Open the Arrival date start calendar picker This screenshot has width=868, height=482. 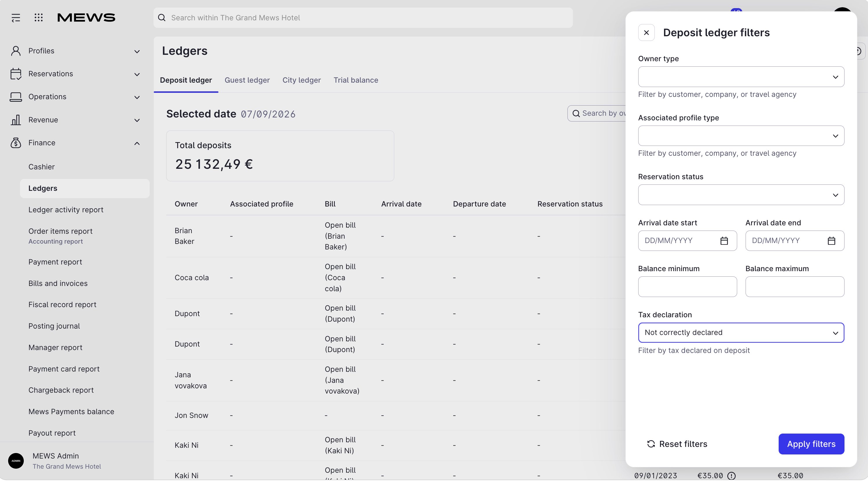tap(724, 241)
